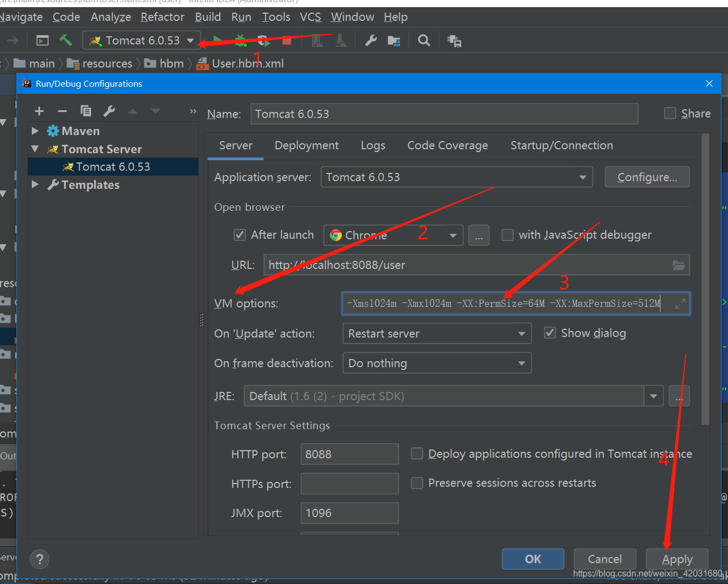Viewport: 728px width, 584px height.
Task: Move configuration up arrow icon
Action: (x=132, y=111)
